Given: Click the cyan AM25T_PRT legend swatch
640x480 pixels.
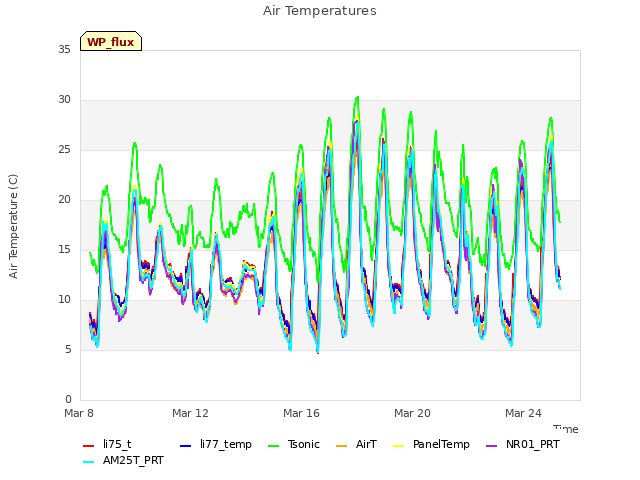Looking at the screenshot, I should [x=89, y=462].
